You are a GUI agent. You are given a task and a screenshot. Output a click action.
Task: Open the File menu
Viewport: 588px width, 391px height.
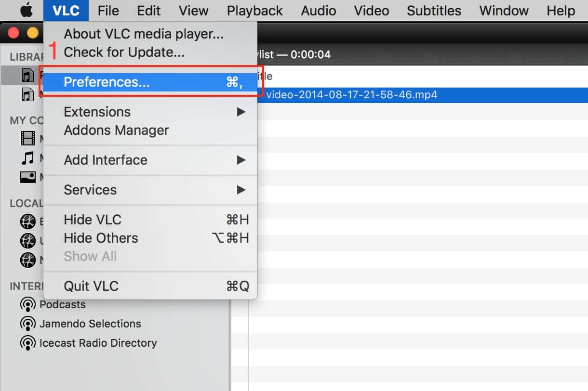[x=108, y=10]
